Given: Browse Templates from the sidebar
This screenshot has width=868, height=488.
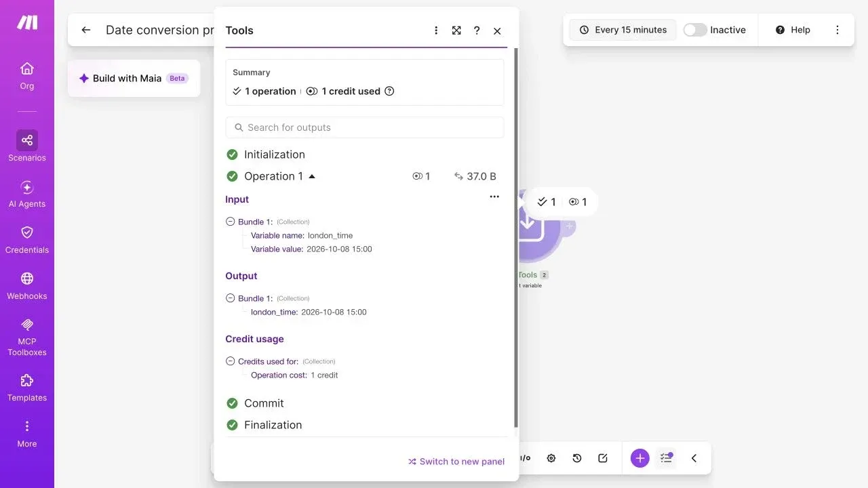Looking at the screenshot, I should coord(27,388).
